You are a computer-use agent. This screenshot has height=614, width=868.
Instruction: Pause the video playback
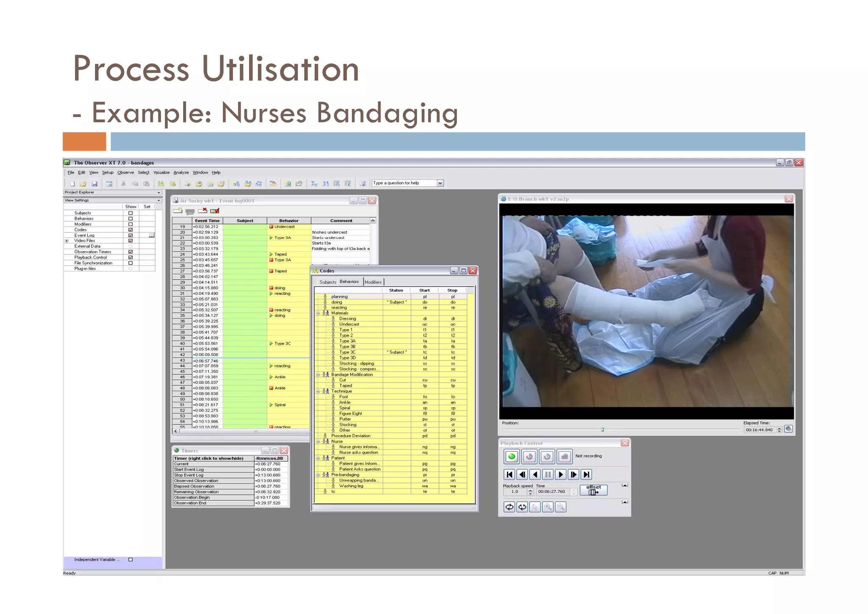tap(548, 474)
